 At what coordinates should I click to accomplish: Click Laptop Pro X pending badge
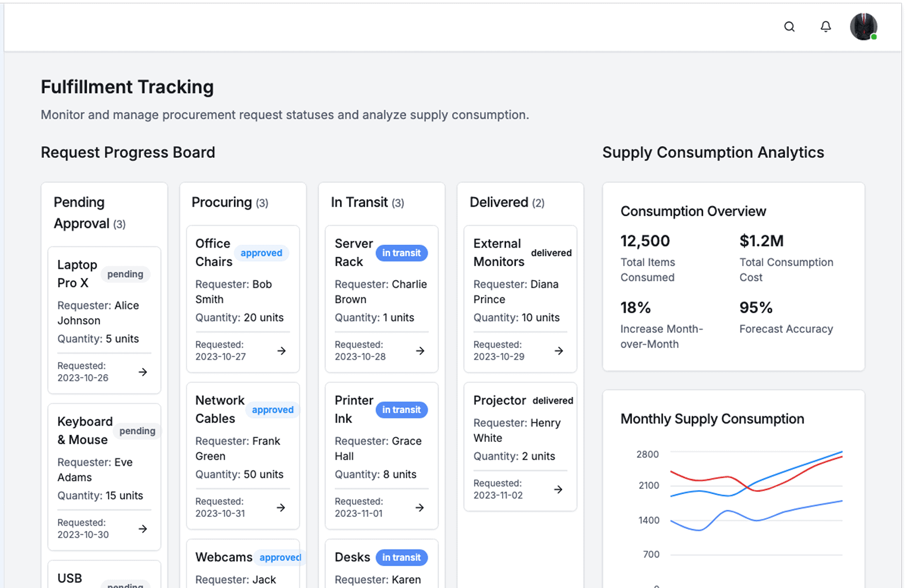125,274
